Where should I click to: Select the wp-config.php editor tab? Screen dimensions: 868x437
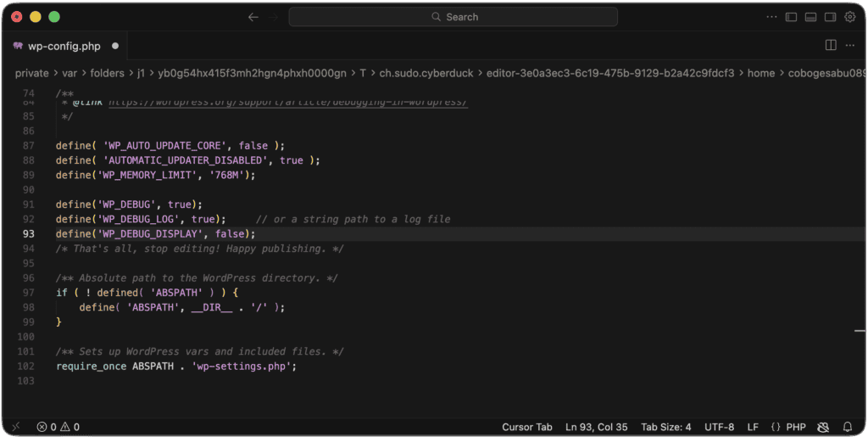click(64, 46)
